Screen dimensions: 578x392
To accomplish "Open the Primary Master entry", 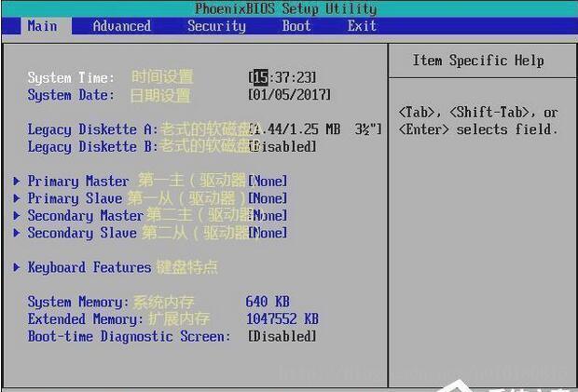I will coord(78,181).
